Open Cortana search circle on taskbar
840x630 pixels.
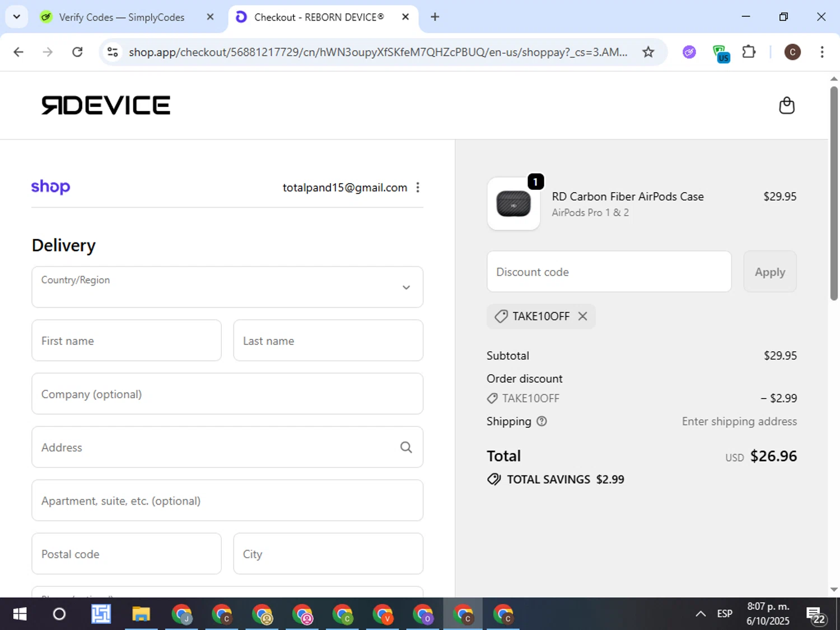point(59,614)
